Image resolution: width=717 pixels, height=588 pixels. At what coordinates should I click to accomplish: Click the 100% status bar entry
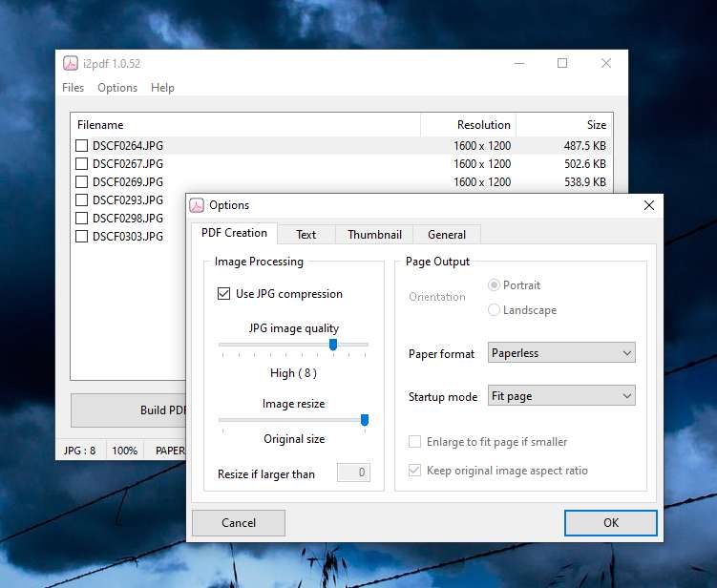125,451
